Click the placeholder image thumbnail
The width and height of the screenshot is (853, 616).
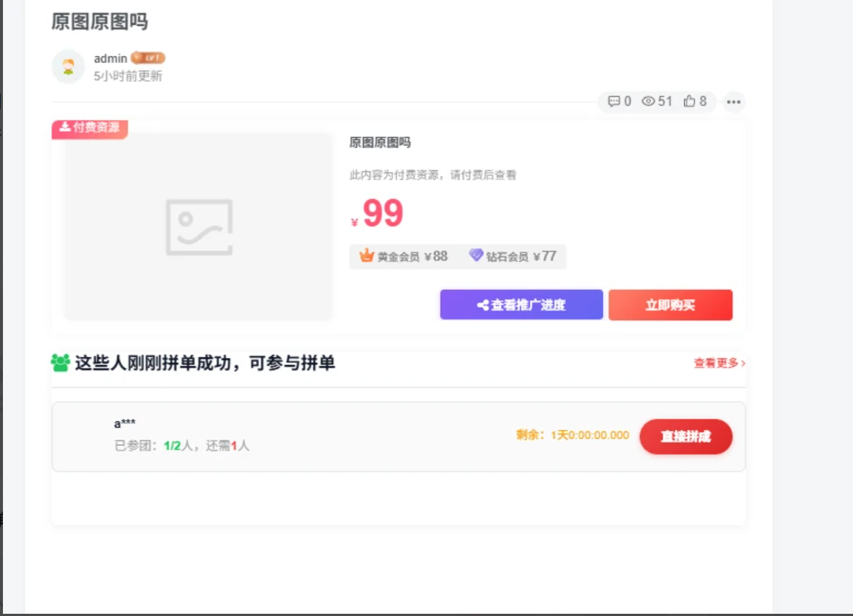click(198, 226)
